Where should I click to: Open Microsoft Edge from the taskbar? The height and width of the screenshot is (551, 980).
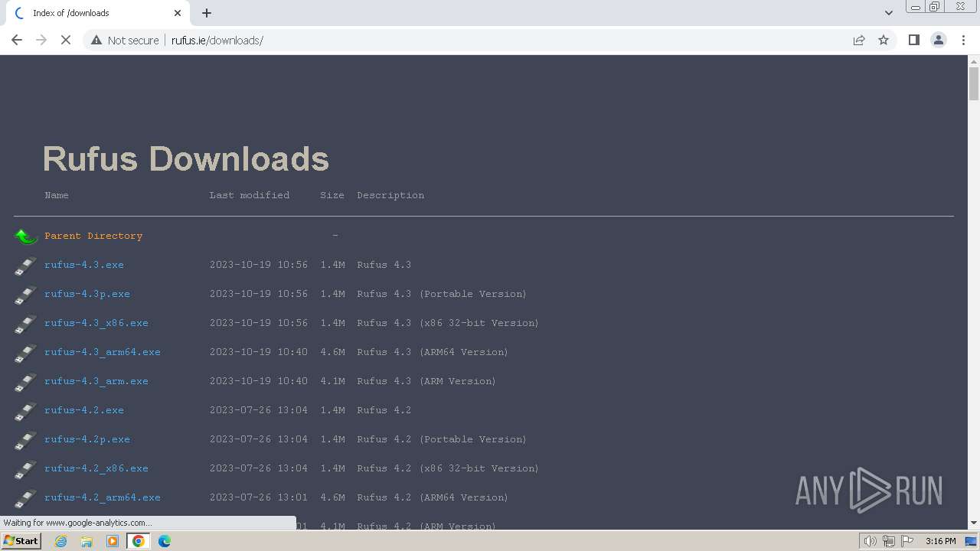click(165, 541)
